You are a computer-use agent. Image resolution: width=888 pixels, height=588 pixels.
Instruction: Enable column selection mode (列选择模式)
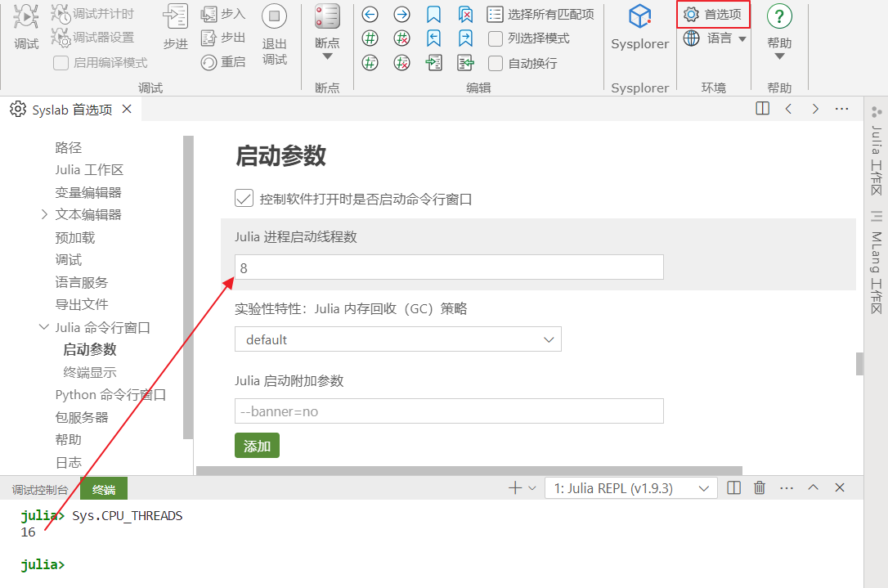click(496, 38)
